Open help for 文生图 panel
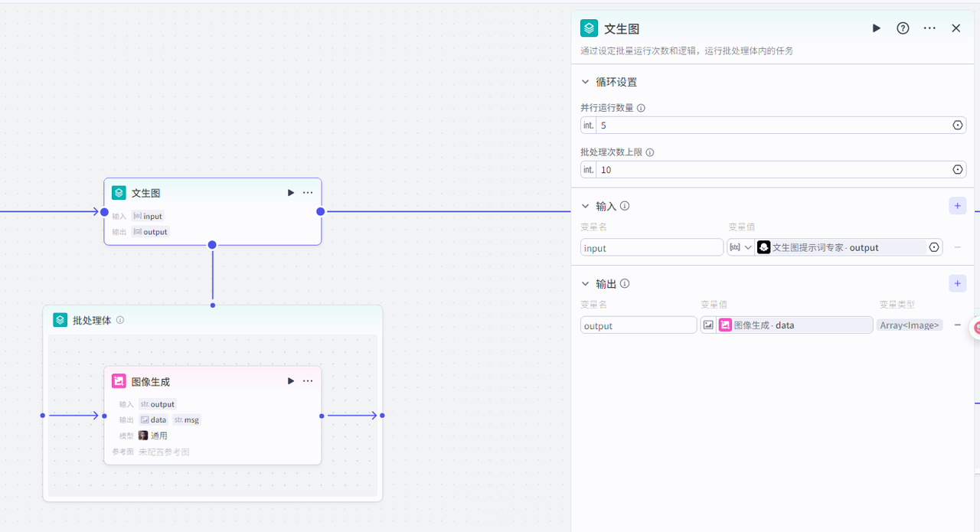980x532 pixels. [903, 28]
